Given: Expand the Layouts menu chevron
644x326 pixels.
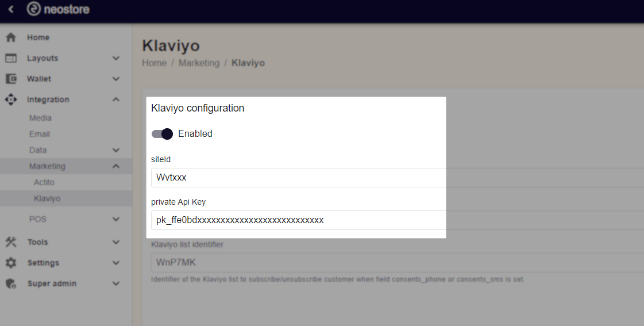Looking at the screenshot, I should point(116,58).
